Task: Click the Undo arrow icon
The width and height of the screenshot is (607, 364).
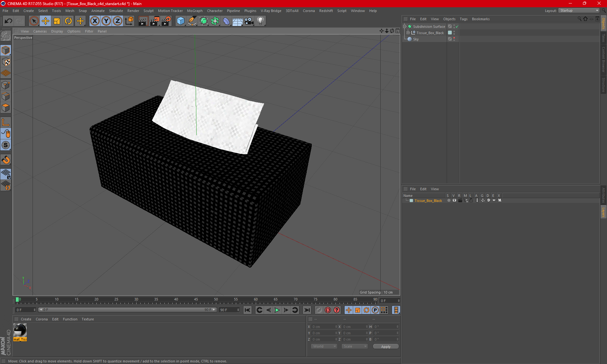Action: pos(9,21)
